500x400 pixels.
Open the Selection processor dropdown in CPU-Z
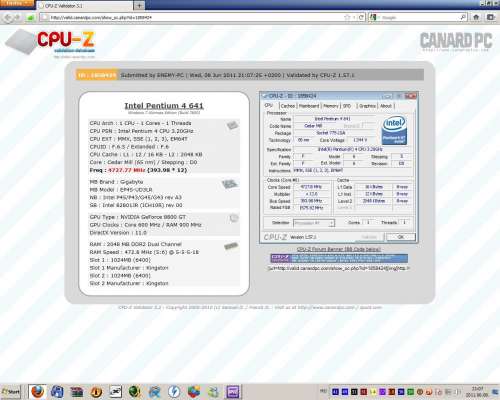pos(314,223)
